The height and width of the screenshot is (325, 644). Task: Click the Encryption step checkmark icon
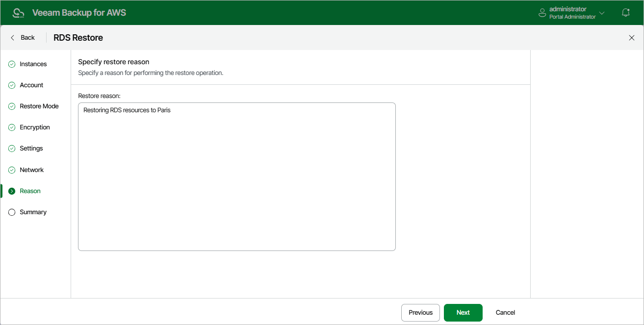click(12, 127)
